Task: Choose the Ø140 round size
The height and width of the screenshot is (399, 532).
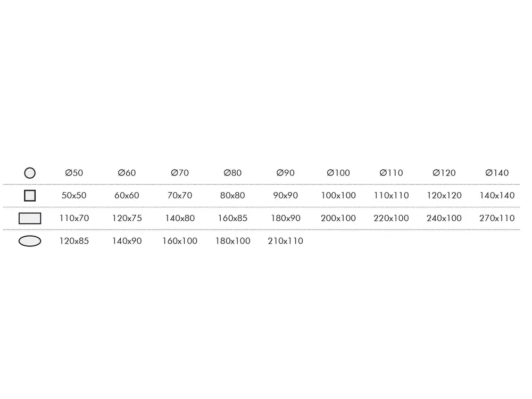Action: click(x=497, y=173)
